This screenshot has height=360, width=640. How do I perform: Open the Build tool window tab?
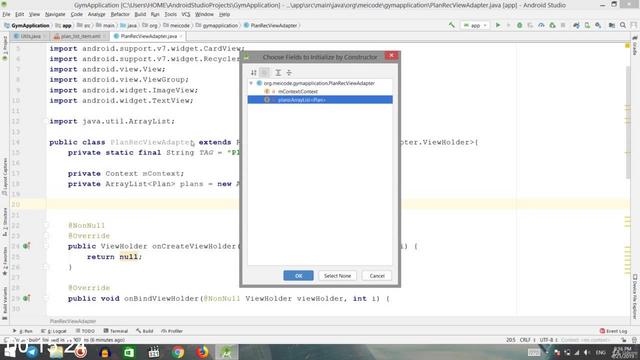pos(144,331)
